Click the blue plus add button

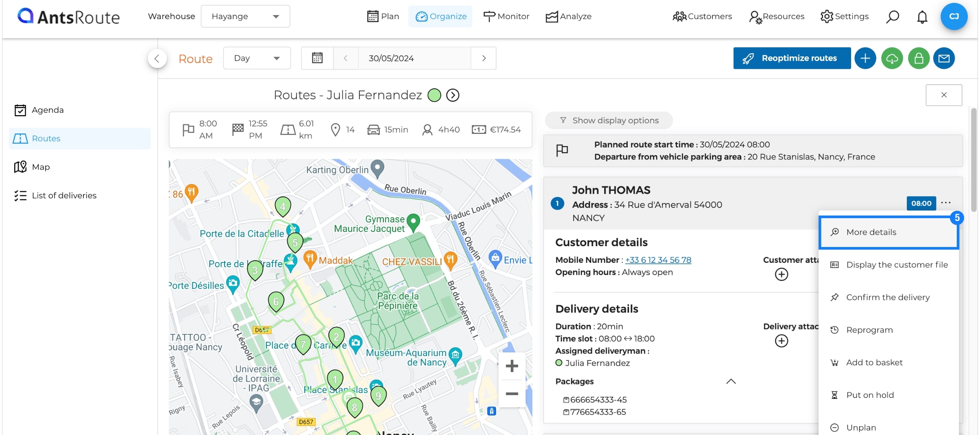(x=865, y=58)
